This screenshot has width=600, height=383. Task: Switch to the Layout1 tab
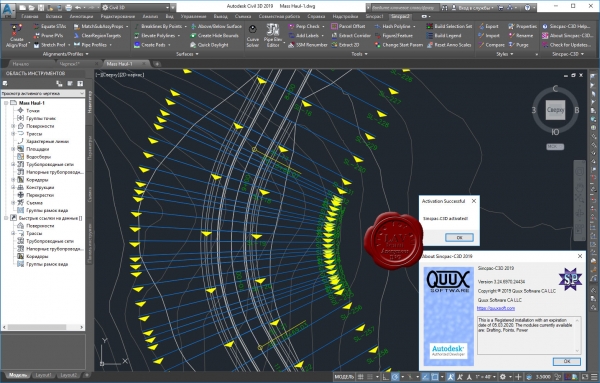click(x=43, y=376)
